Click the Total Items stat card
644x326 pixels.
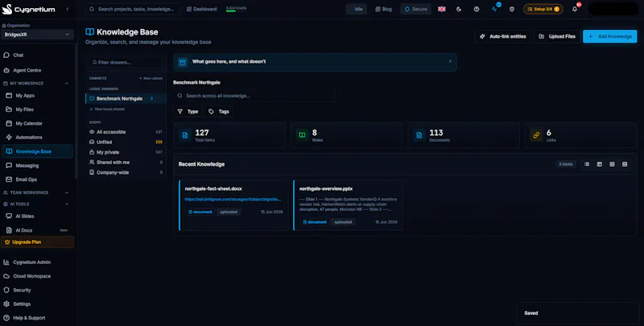coord(229,135)
